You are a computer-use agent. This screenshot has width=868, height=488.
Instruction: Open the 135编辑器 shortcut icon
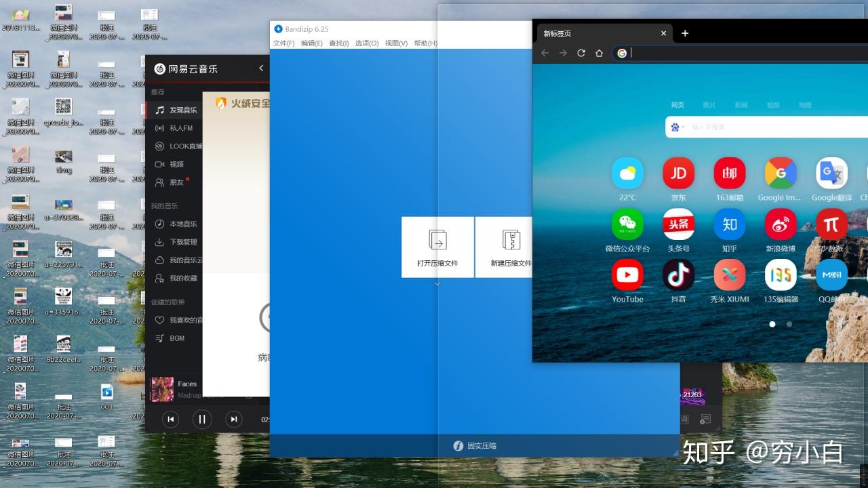point(781,275)
